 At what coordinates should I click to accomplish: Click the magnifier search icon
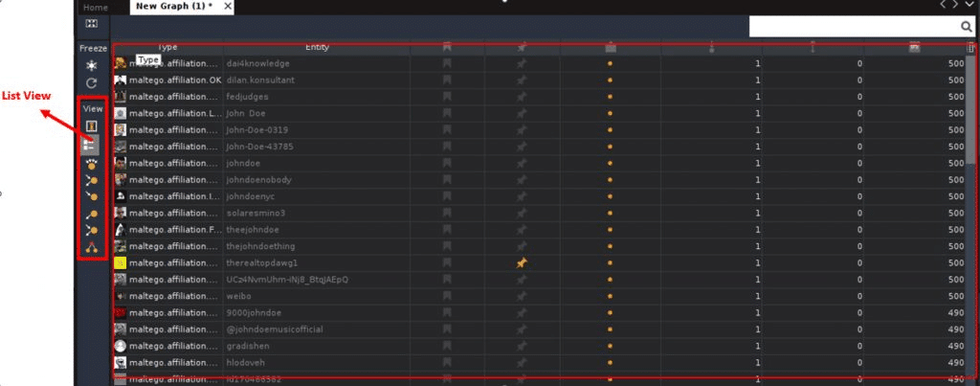tap(966, 26)
